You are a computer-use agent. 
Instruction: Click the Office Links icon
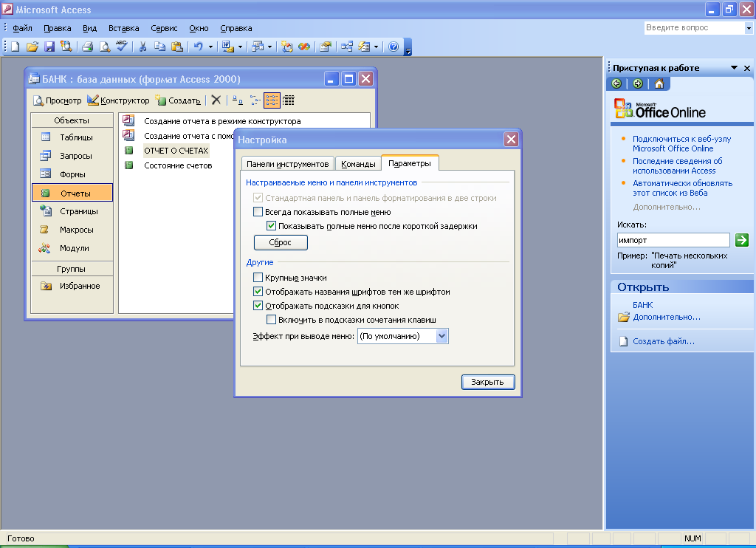tap(227, 47)
